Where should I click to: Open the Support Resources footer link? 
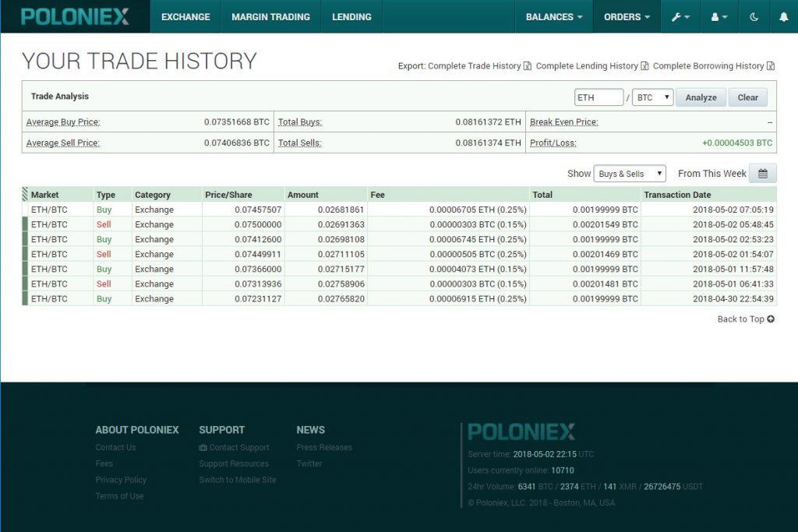234,464
